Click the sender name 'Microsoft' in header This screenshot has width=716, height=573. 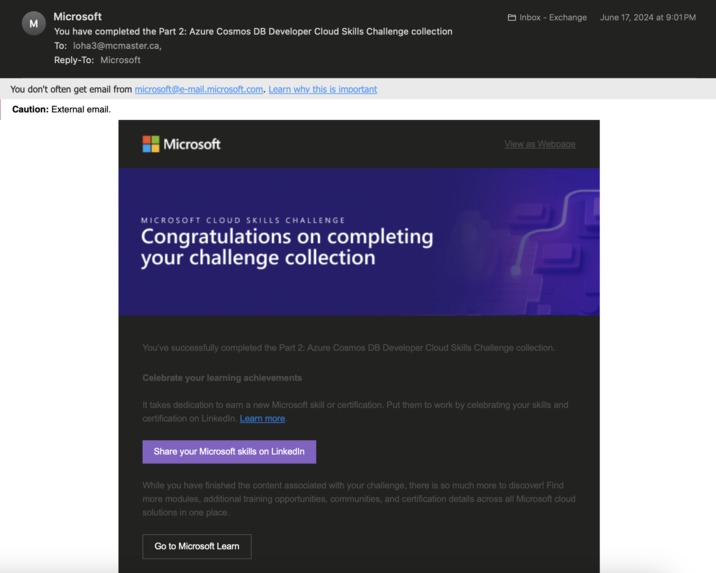tap(78, 16)
